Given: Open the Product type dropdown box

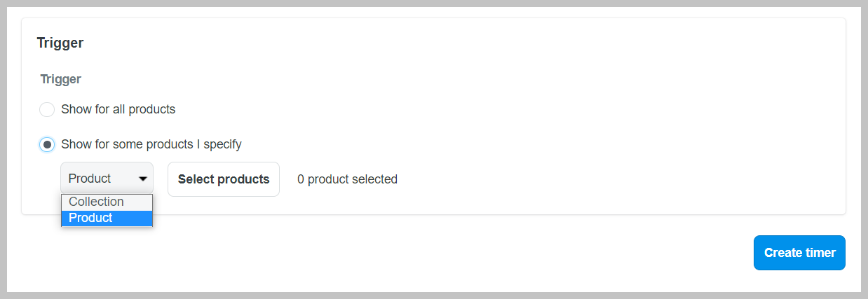Looking at the screenshot, I should tap(107, 179).
